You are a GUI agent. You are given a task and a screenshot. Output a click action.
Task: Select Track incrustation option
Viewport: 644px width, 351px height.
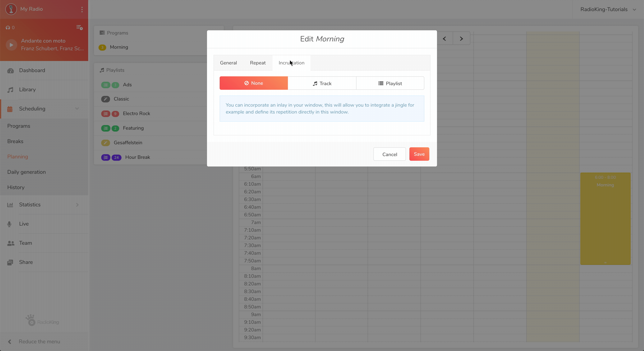tap(322, 83)
